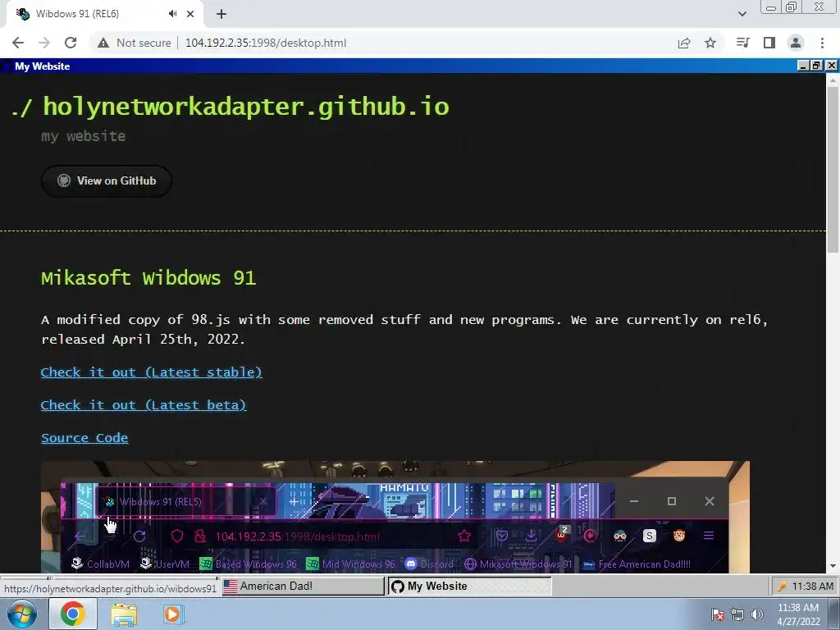Select My Website button in inner taskbar
The image size is (840, 630).
(469, 586)
